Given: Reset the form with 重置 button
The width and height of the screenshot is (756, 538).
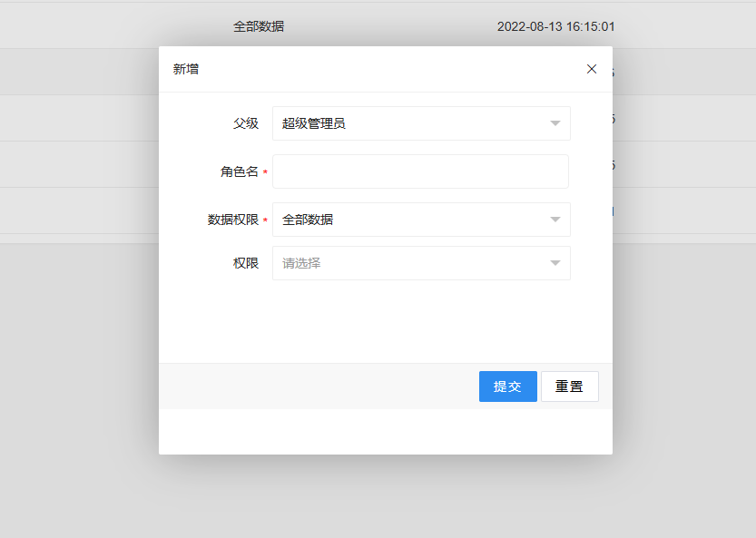Looking at the screenshot, I should pyautogui.click(x=569, y=386).
